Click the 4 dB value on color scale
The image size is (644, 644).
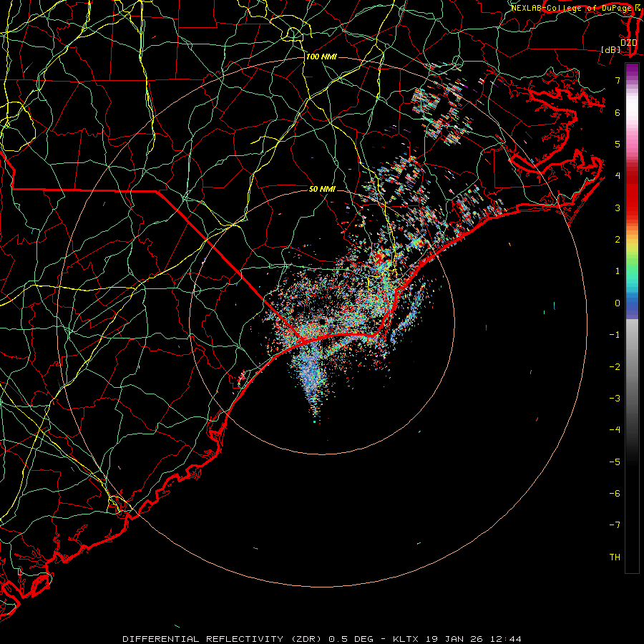tap(618, 176)
